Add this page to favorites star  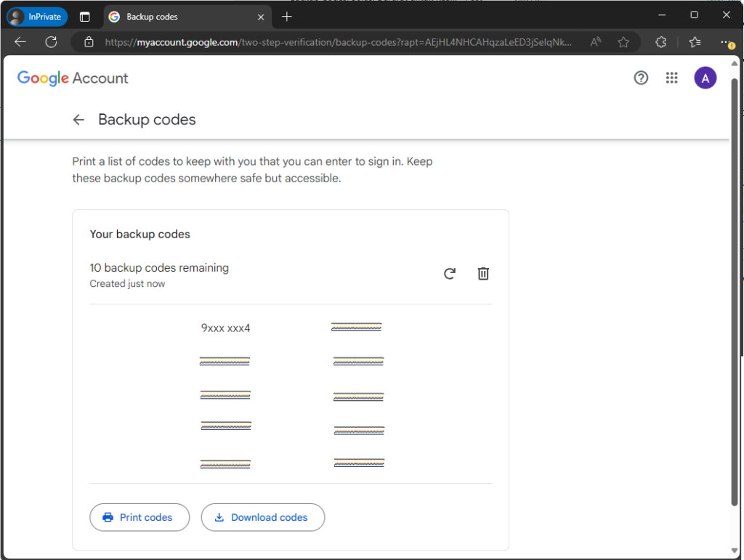623,42
